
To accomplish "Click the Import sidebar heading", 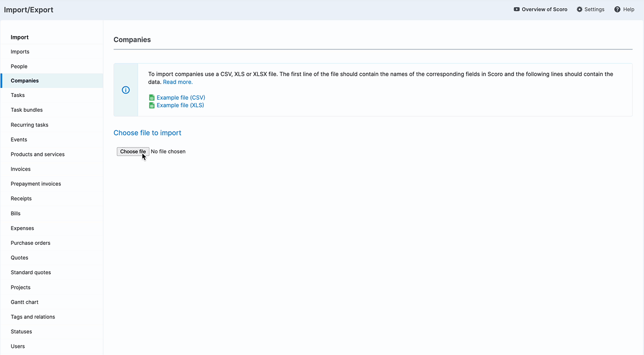I will [19, 37].
